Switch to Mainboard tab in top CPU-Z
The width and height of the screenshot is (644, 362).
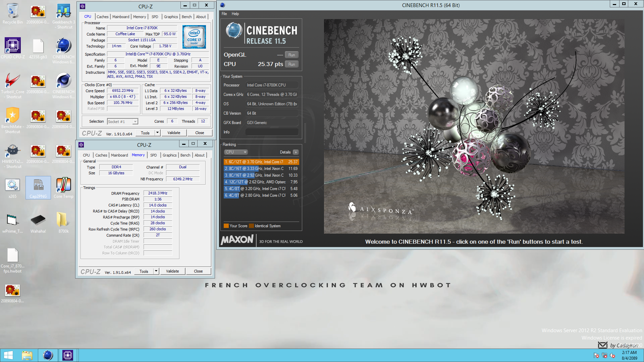pos(121,17)
